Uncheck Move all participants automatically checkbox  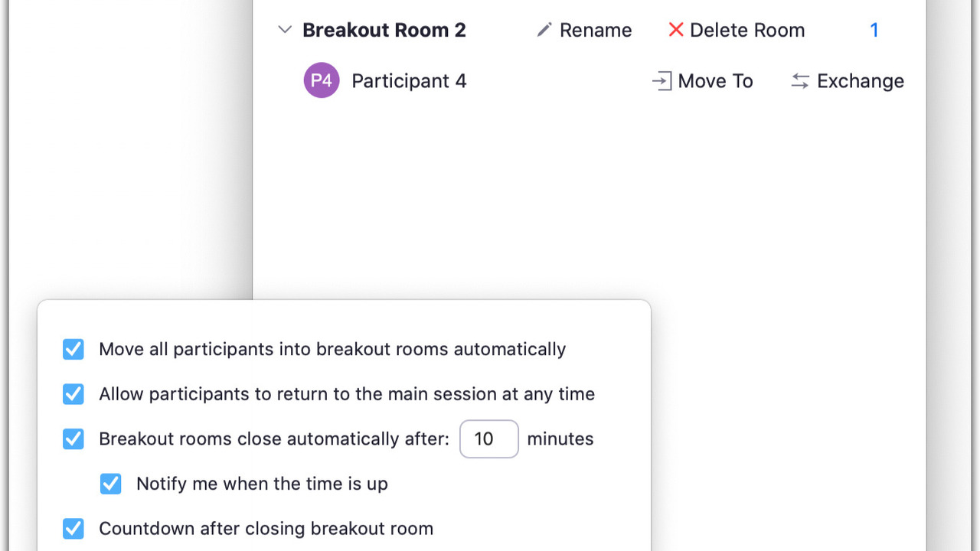[73, 349]
